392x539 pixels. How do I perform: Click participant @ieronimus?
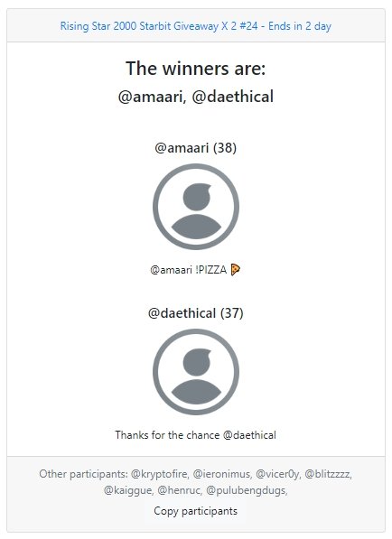[222, 474]
